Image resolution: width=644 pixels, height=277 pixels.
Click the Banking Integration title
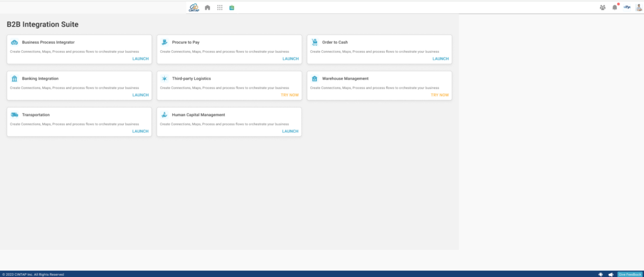[40, 79]
